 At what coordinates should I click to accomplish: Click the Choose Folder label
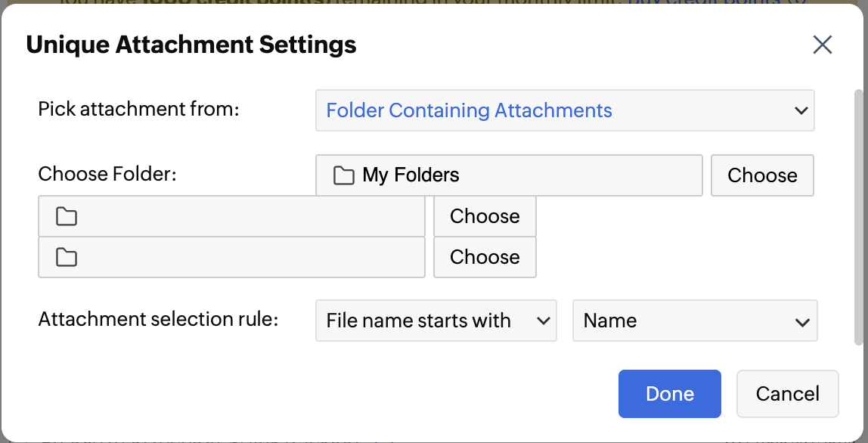click(x=107, y=174)
